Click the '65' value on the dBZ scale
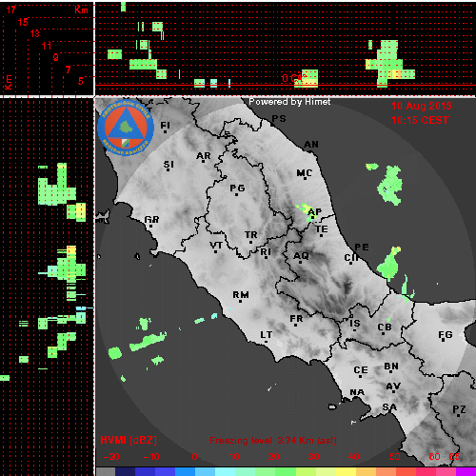Image resolution: width=476 pixels, height=476 pixels. point(455,457)
